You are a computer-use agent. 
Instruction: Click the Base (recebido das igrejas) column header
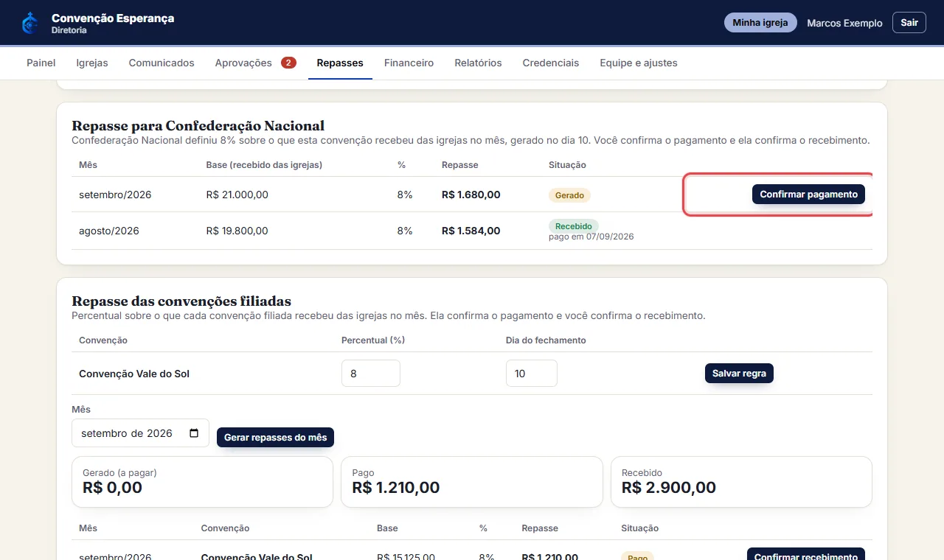264,165
